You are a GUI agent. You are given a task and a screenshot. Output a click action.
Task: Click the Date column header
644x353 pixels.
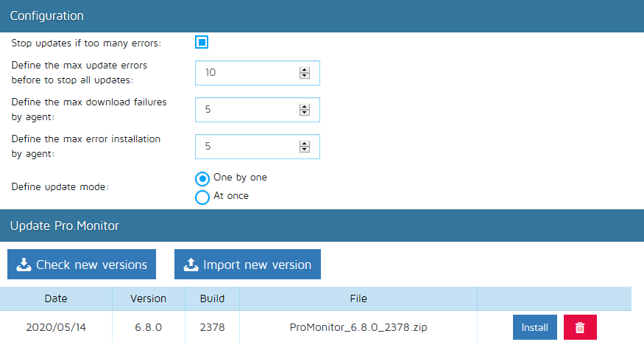[x=56, y=298]
